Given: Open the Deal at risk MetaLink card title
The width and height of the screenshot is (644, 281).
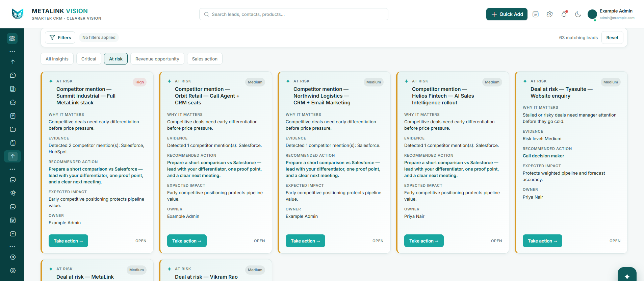Looking at the screenshot, I should tap(85, 277).
